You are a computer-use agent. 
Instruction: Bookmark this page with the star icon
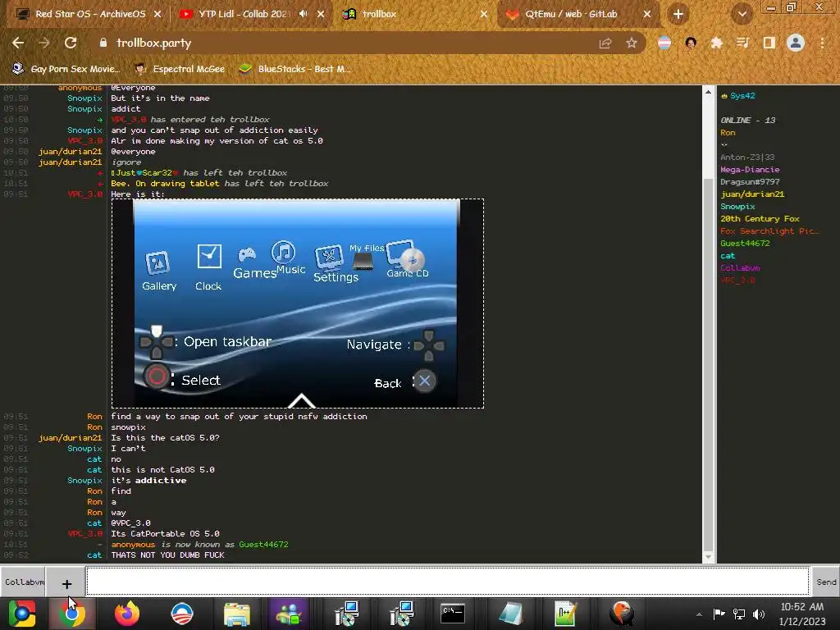point(632,43)
